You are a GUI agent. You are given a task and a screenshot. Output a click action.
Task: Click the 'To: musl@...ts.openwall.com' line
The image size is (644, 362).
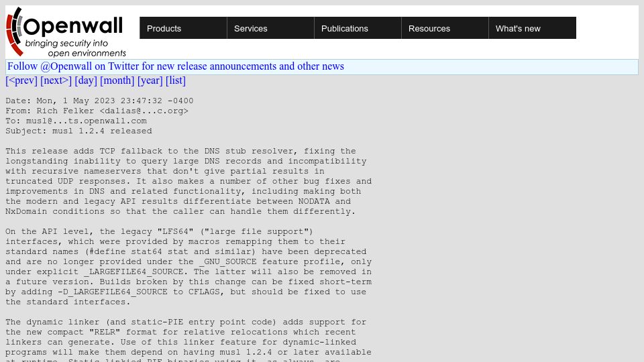[76, 121]
